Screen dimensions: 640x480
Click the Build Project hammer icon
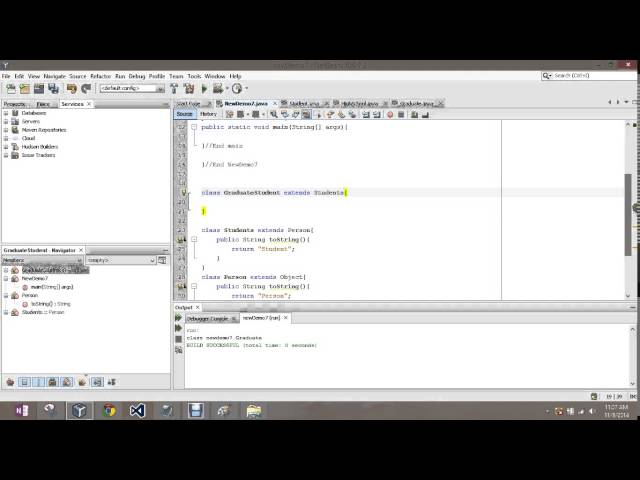point(174,89)
